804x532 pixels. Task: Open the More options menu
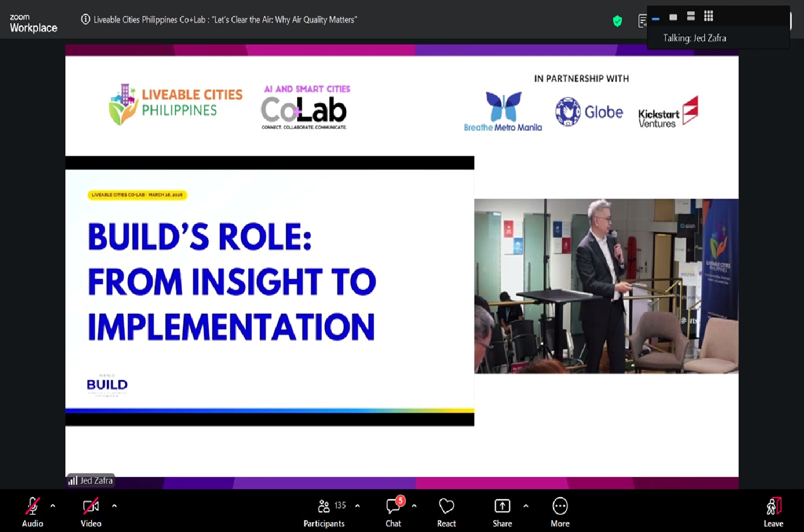coord(560,506)
